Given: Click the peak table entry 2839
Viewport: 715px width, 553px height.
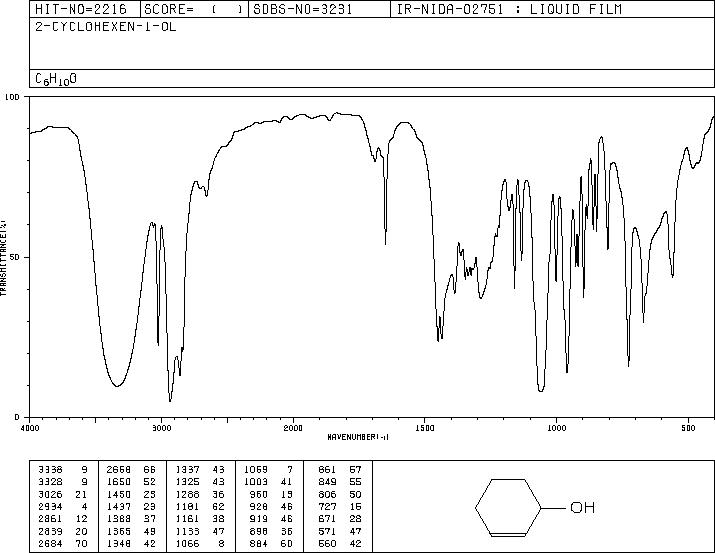Looking at the screenshot, I should [50, 531].
